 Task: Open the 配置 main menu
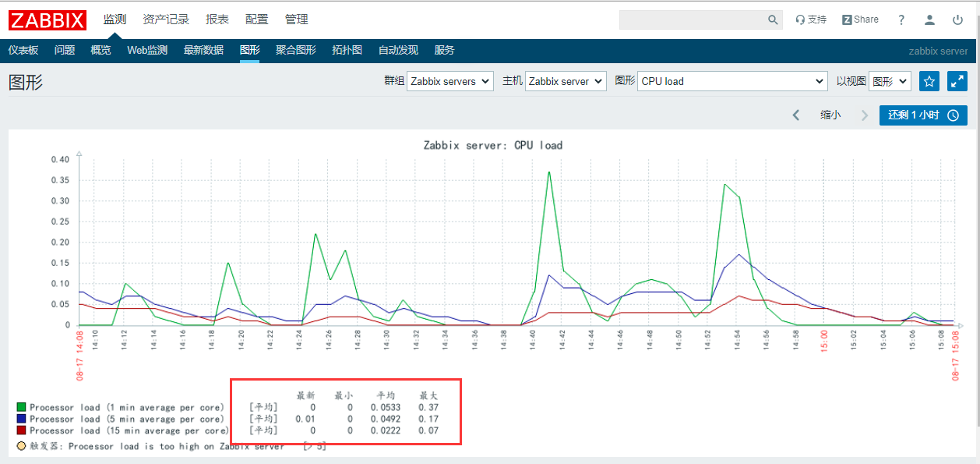click(x=256, y=19)
